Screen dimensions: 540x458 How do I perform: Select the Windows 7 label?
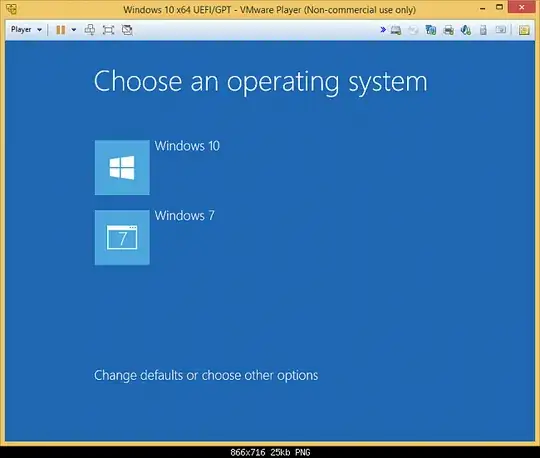185,216
